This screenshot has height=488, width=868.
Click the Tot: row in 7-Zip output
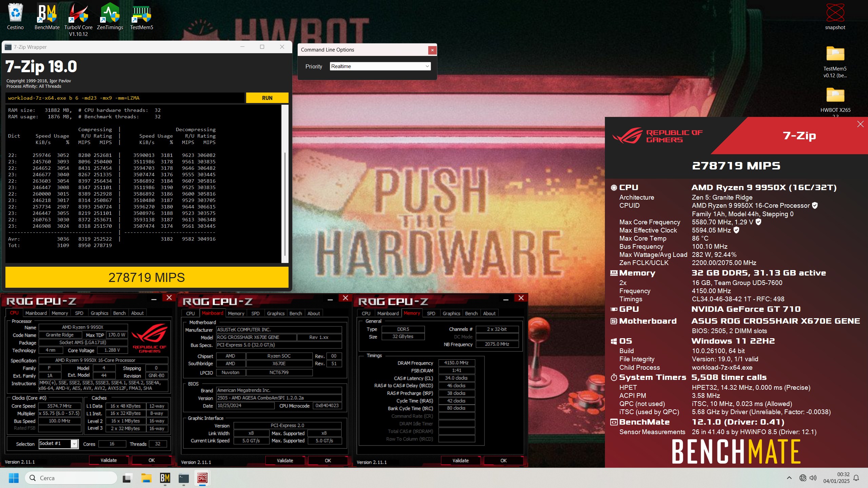click(x=60, y=245)
